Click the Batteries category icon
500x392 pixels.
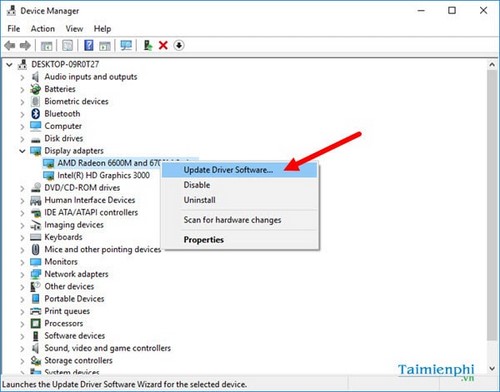[35, 89]
